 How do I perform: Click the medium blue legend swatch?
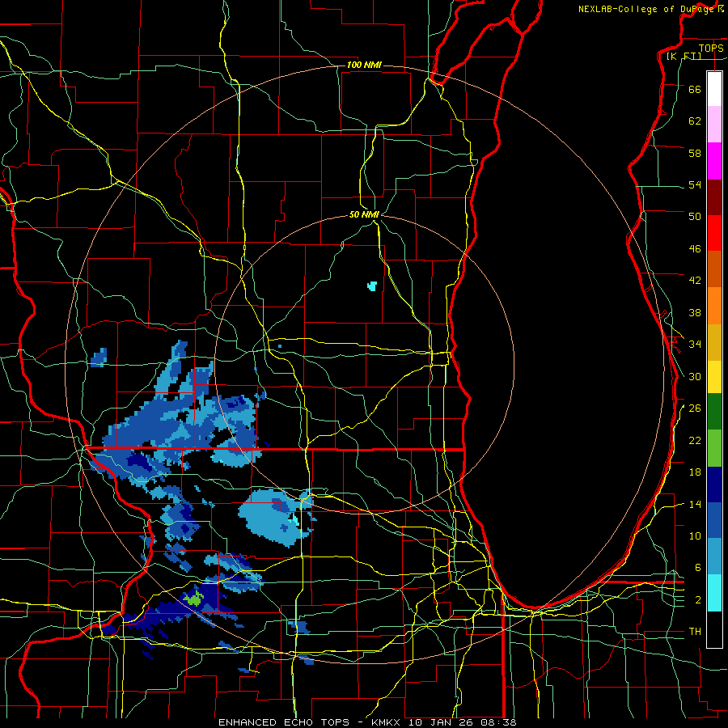tap(714, 520)
